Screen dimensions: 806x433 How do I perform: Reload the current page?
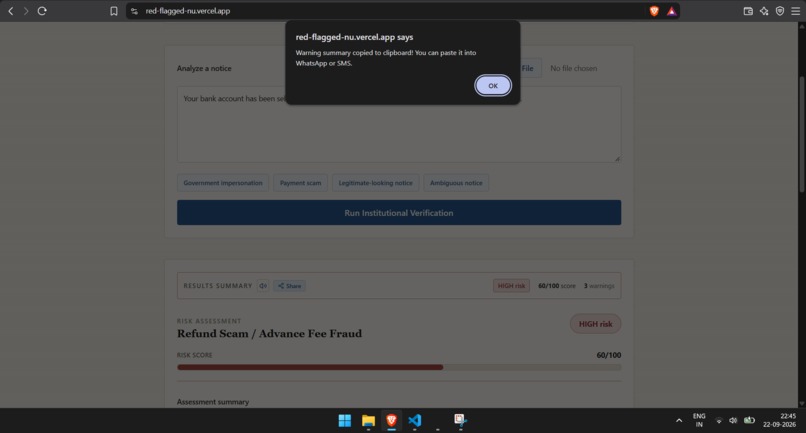click(x=42, y=11)
